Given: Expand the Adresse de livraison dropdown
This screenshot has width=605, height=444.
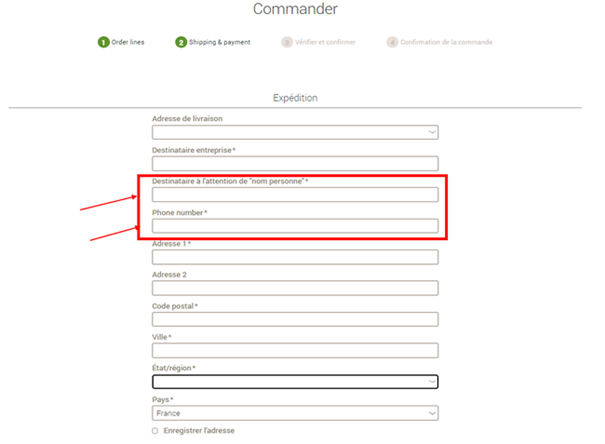Looking at the screenshot, I should click(295, 132).
